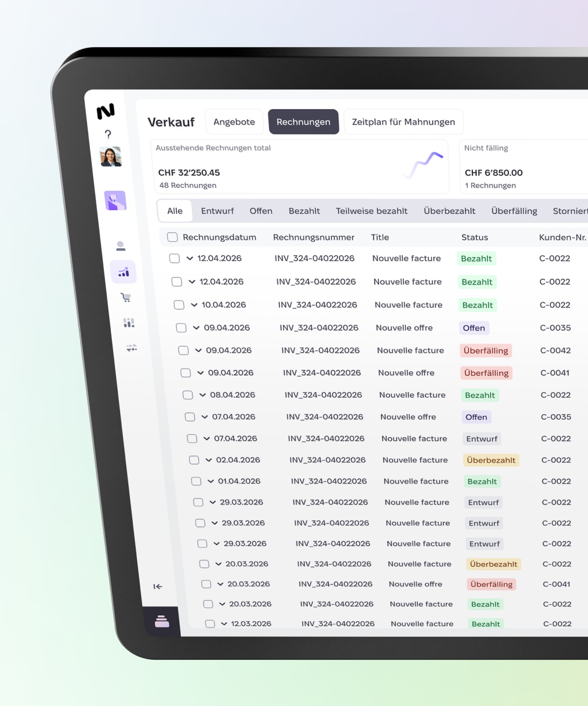Collapse the sidebar with arrow icon
Image resolution: width=588 pixels, height=706 pixels.
point(157,586)
